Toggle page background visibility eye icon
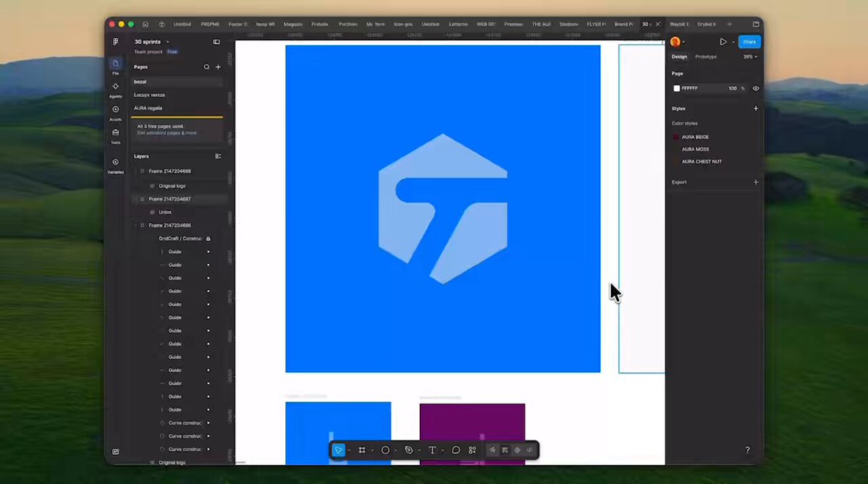This screenshot has width=868, height=484. coord(756,88)
